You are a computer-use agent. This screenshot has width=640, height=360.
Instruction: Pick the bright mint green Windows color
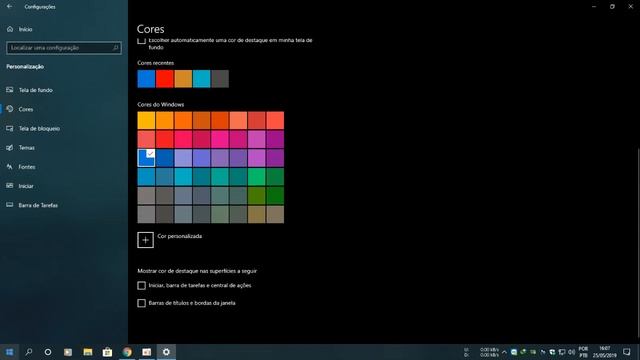click(257, 177)
